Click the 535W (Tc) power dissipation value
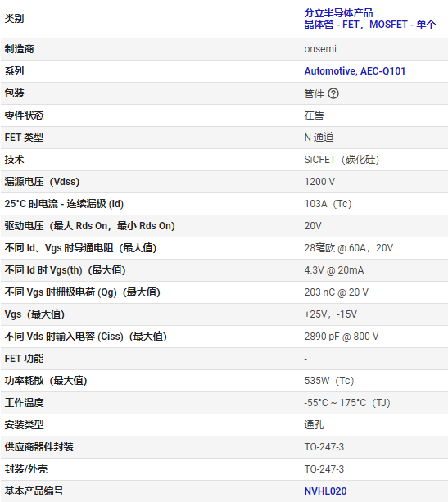 329,381
